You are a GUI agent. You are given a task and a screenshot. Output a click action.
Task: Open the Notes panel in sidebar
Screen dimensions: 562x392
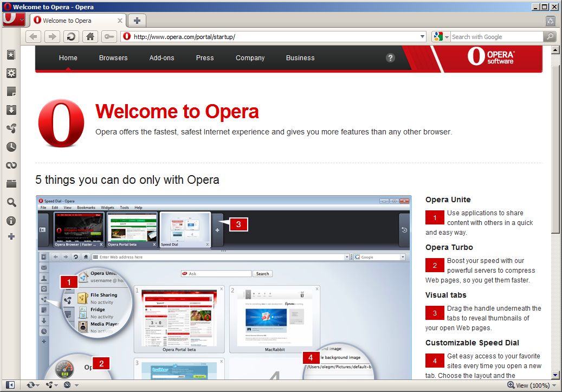[11, 92]
